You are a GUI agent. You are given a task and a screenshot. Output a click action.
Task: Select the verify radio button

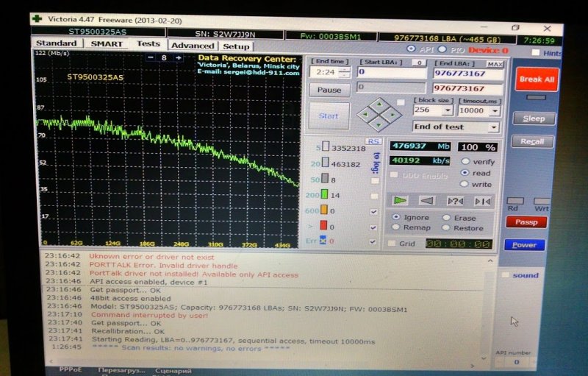[466, 161]
